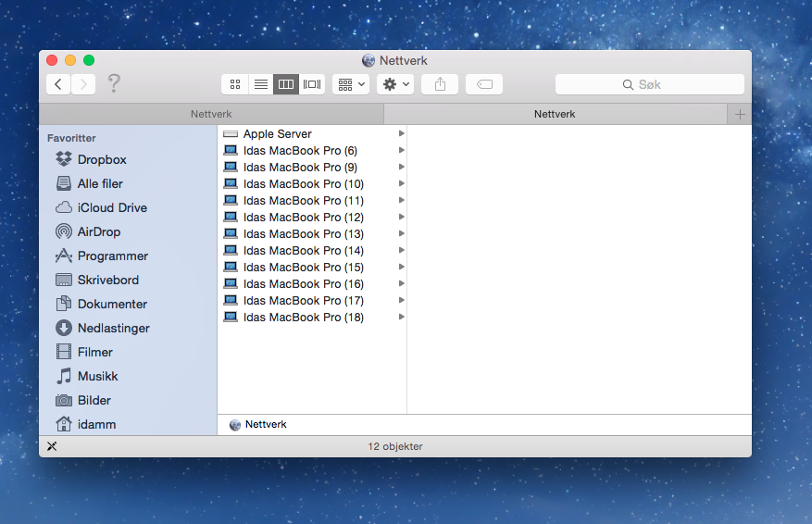Open the arrange items dropdown
This screenshot has height=524, width=812.
351,84
